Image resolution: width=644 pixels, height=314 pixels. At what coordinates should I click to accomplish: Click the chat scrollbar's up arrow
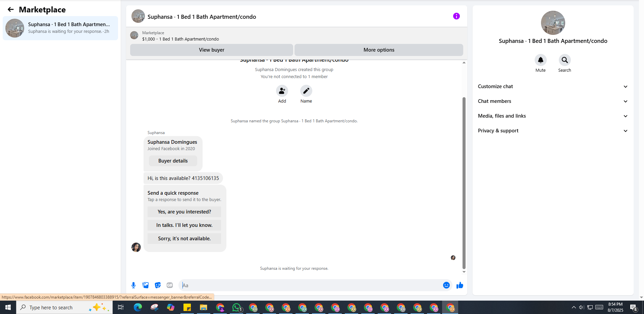[x=464, y=63]
